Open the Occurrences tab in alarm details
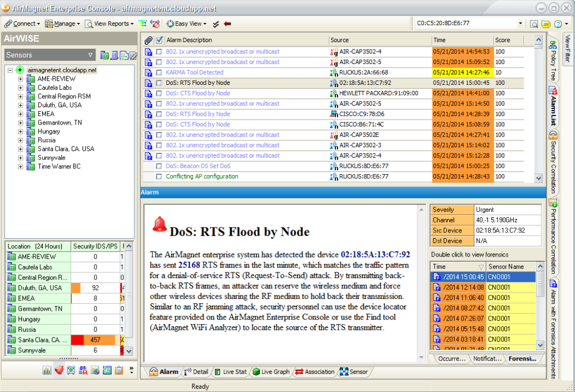This screenshot has height=392, width=575. 452,359
